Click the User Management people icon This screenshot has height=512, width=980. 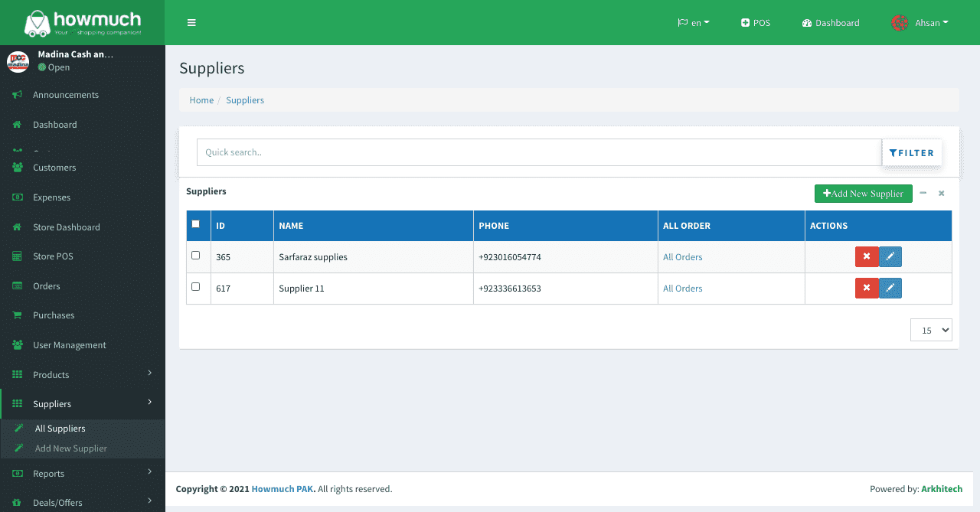pos(17,345)
